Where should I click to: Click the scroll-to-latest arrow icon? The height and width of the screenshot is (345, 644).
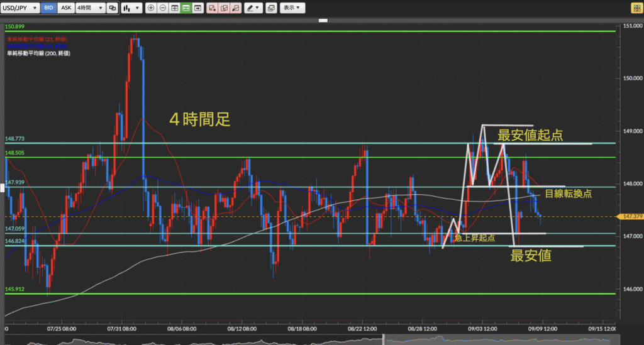[x=198, y=8]
